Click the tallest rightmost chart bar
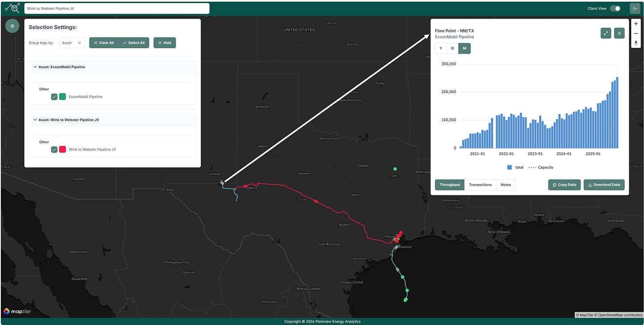This screenshot has height=325, width=644. (617, 113)
